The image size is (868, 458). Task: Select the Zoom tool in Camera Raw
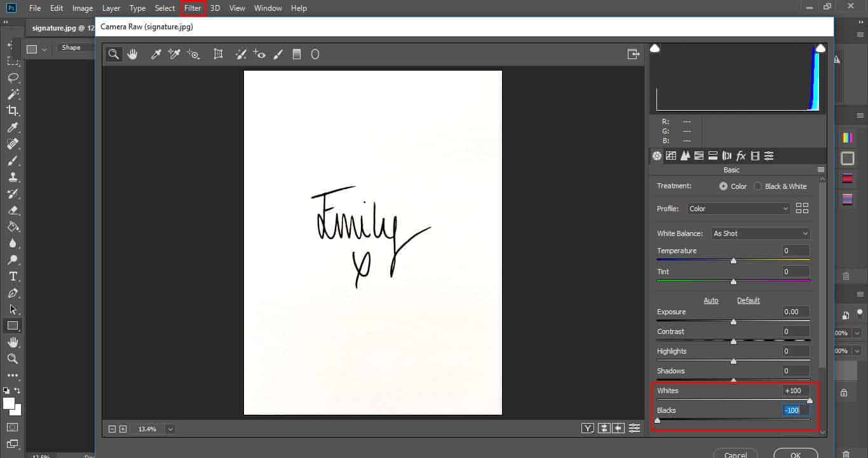click(x=114, y=54)
